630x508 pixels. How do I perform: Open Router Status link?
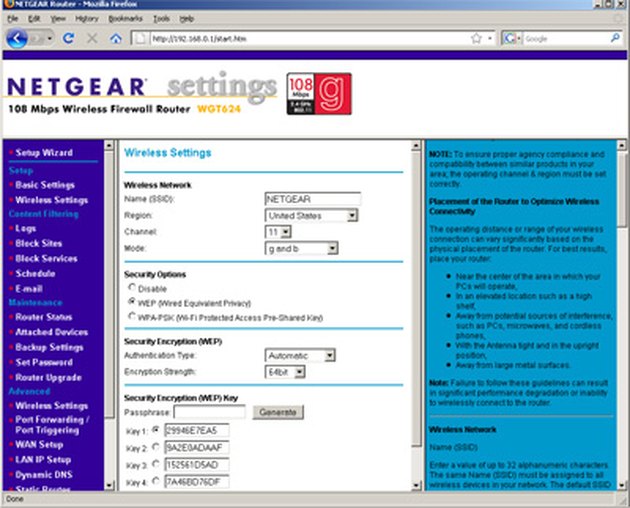coord(44,317)
